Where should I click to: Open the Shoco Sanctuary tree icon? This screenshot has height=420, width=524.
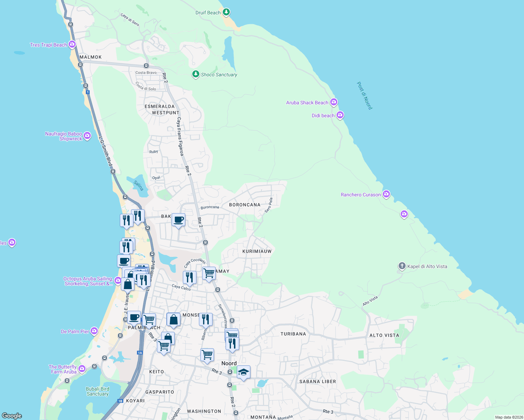(195, 75)
